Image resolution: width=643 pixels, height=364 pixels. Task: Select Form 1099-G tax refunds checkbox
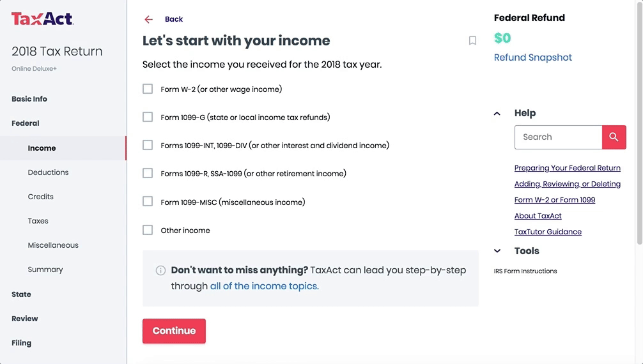(148, 117)
